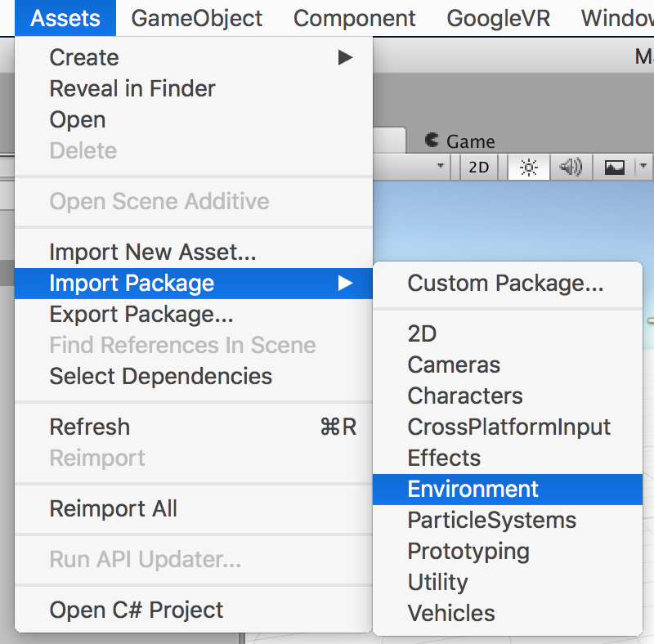Refresh the assets
The image size is (654, 644).
click(x=194, y=427)
